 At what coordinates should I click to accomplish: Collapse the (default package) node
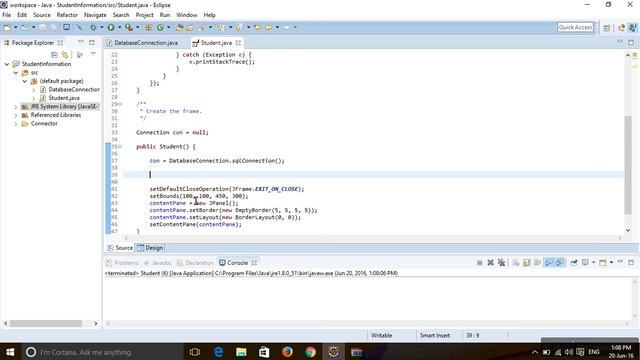pyautogui.click(x=25, y=81)
